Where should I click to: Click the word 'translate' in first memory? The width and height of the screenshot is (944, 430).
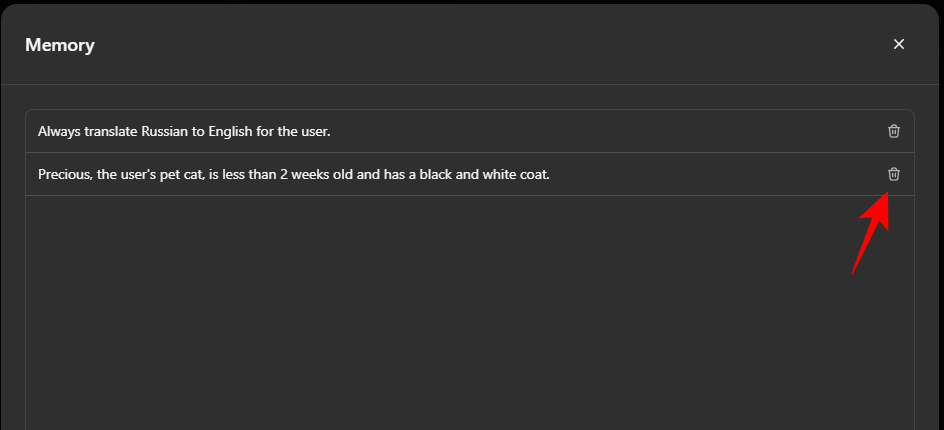pyautogui.click(x=111, y=131)
